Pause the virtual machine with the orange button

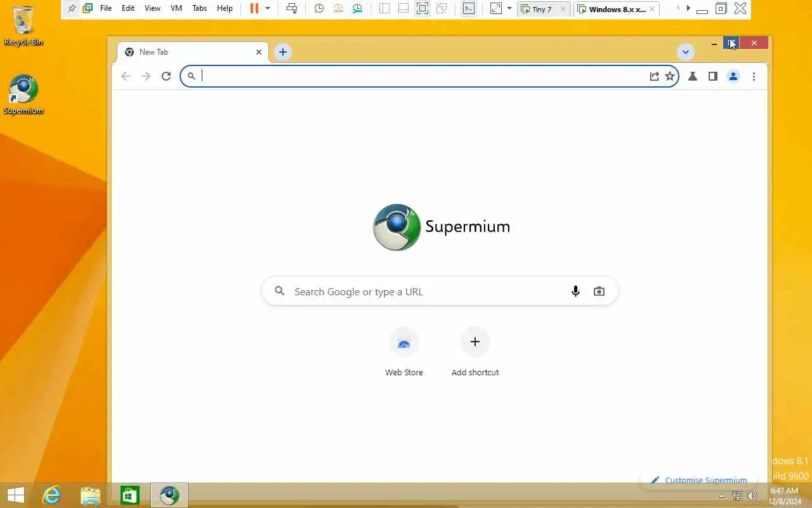coord(254,8)
